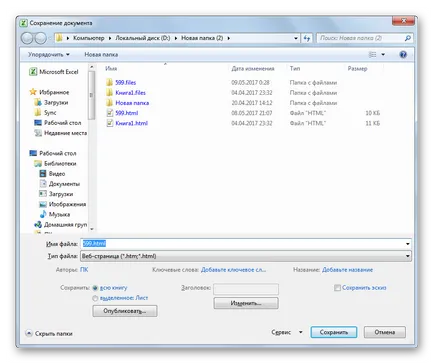Select Microsoft Excel in the navigation pane
The height and width of the screenshot is (364, 434).
point(54,72)
